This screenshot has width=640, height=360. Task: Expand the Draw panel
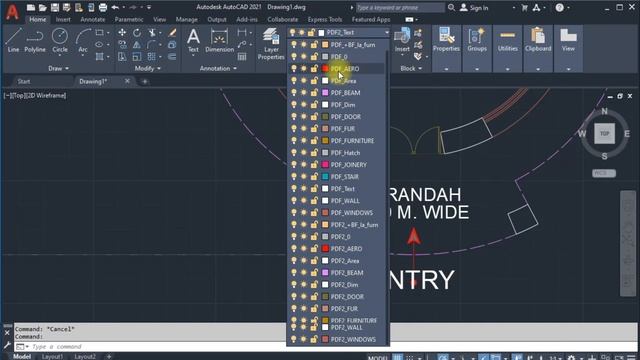coord(58,69)
